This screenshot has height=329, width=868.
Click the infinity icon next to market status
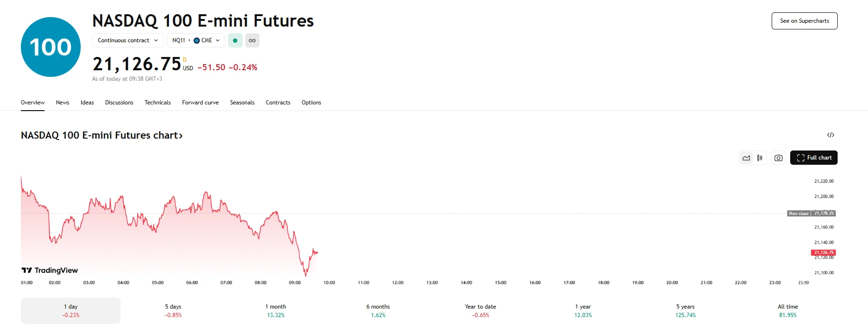pyautogui.click(x=252, y=40)
